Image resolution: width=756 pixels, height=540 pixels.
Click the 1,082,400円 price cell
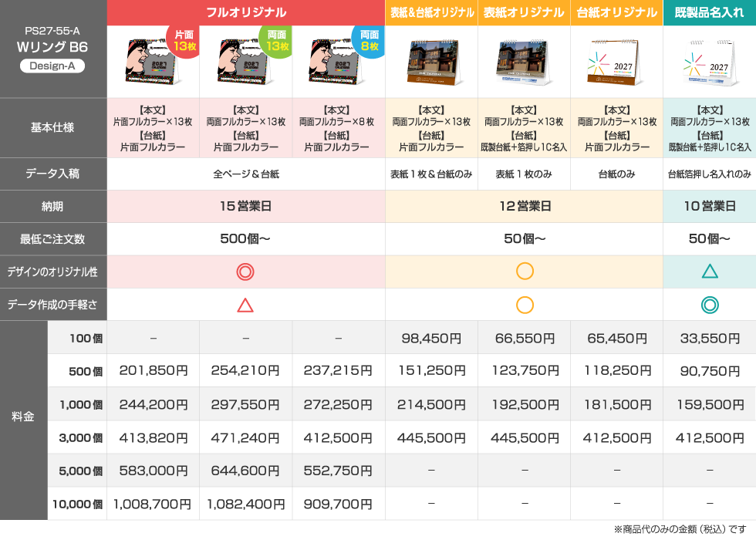point(246,505)
